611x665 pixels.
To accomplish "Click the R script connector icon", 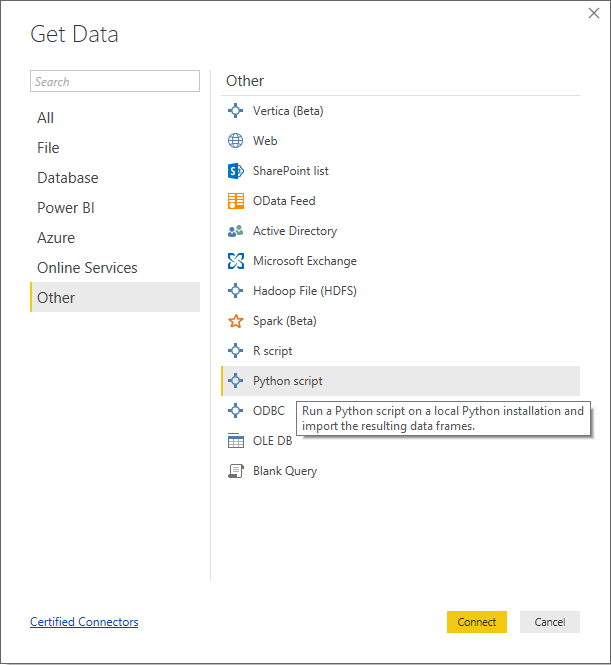I will tap(235, 351).
